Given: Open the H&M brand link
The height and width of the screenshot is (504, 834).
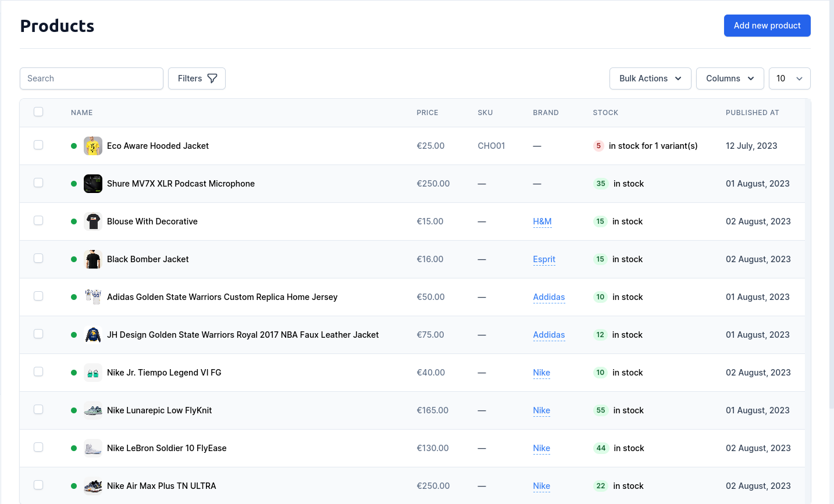Looking at the screenshot, I should 542,221.
